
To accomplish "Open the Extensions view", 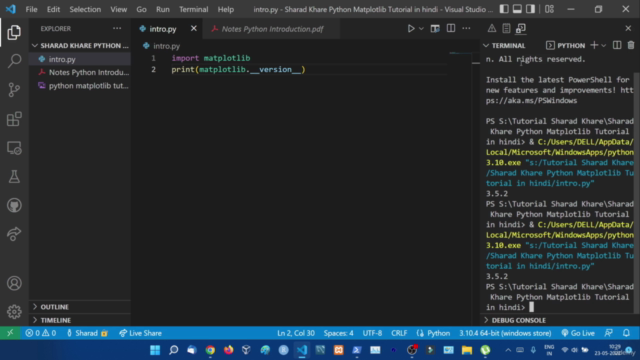I will (x=14, y=119).
